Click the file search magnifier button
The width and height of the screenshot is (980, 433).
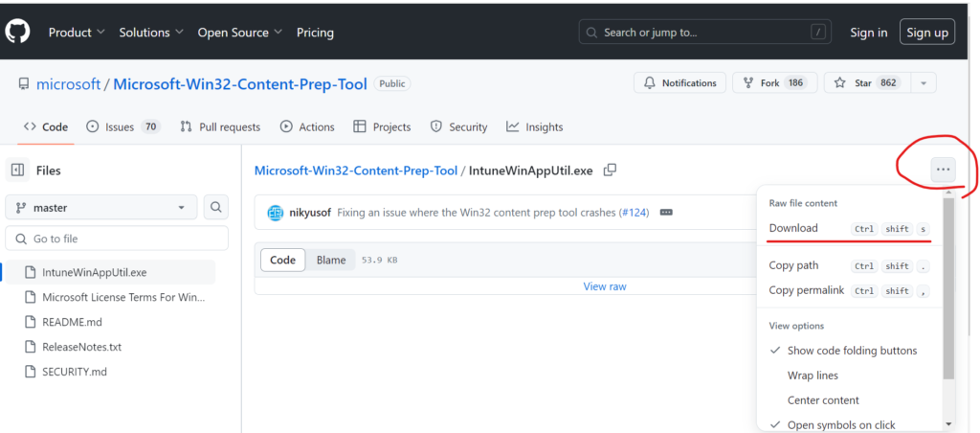point(216,207)
